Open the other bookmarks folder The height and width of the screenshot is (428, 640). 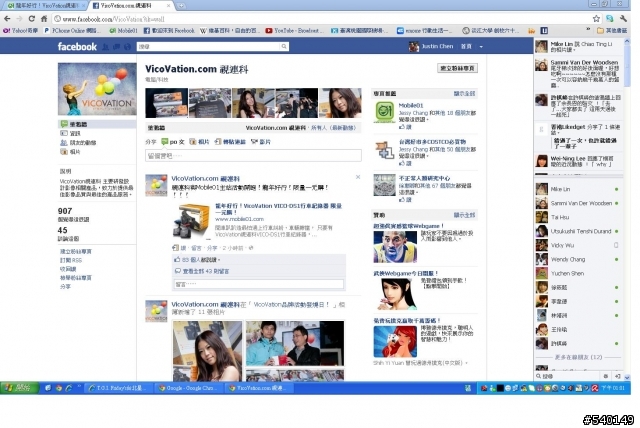612,31
